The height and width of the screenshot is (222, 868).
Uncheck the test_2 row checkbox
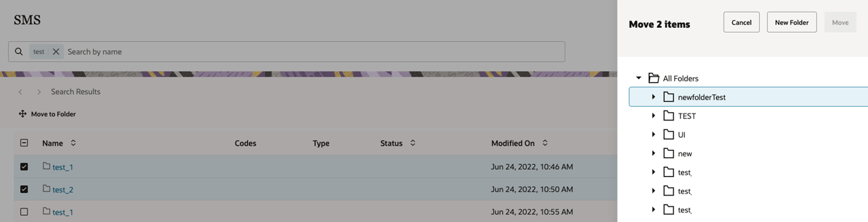point(24,189)
